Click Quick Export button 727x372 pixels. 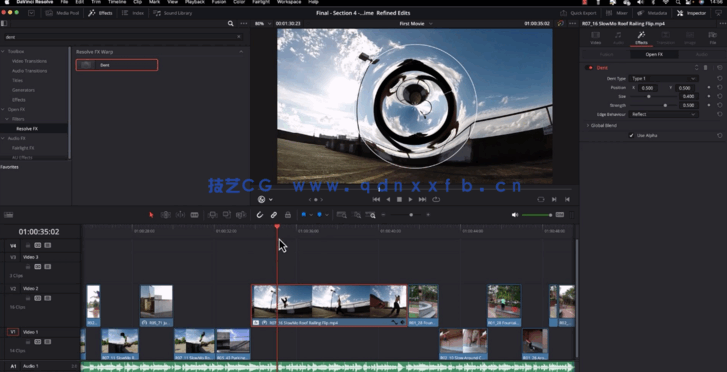pyautogui.click(x=578, y=13)
